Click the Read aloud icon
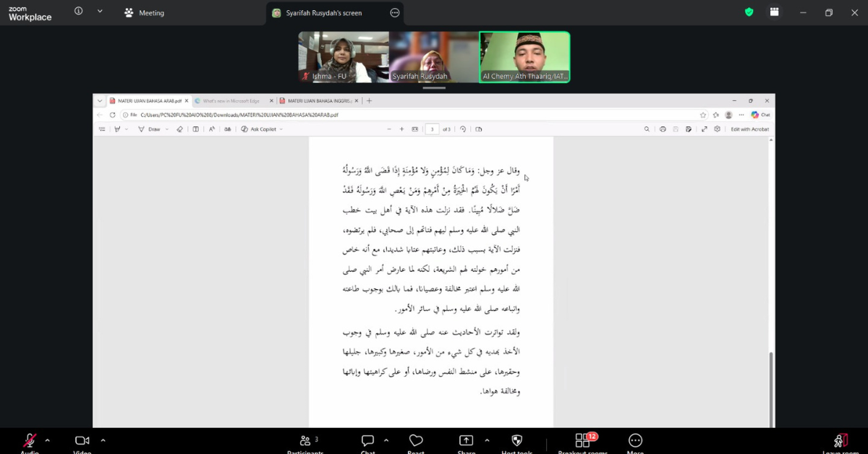The height and width of the screenshot is (454, 868). 212,129
